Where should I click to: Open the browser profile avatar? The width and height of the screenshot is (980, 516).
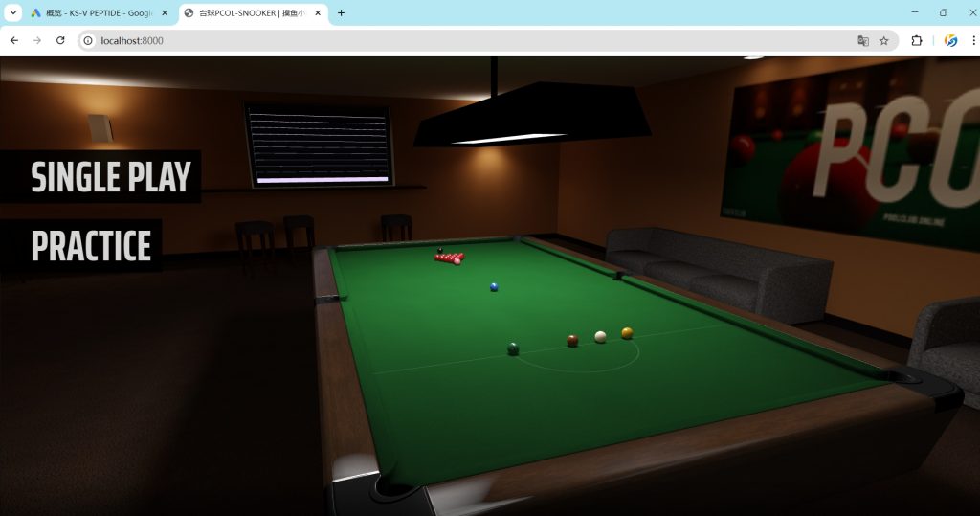pyautogui.click(x=950, y=40)
